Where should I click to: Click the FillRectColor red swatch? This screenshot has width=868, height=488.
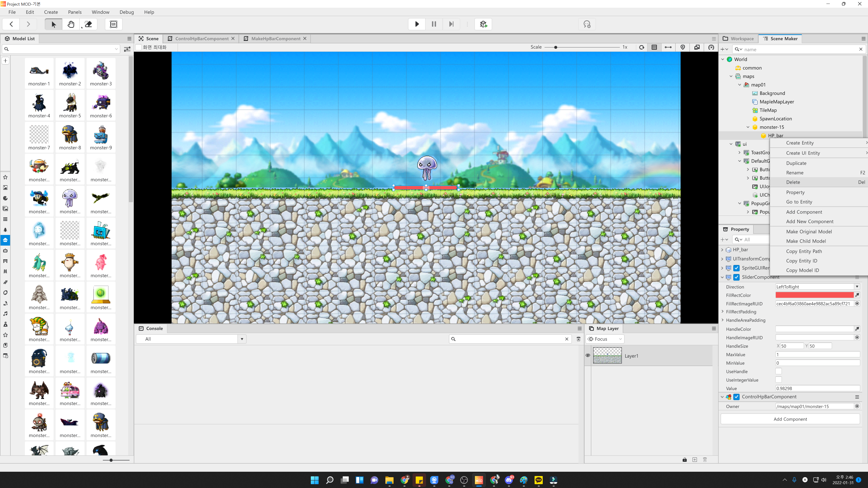[x=814, y=295]
